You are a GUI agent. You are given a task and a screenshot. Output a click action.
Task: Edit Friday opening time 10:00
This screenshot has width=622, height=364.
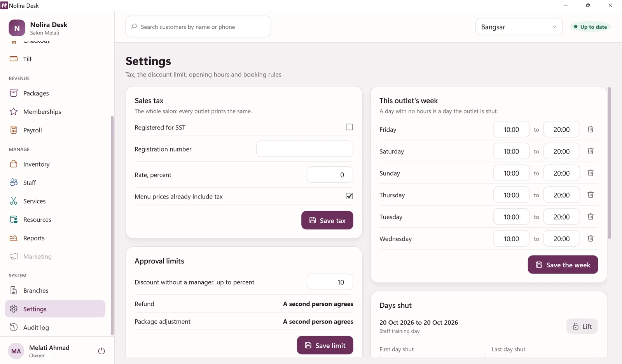[x=512, y=129]
